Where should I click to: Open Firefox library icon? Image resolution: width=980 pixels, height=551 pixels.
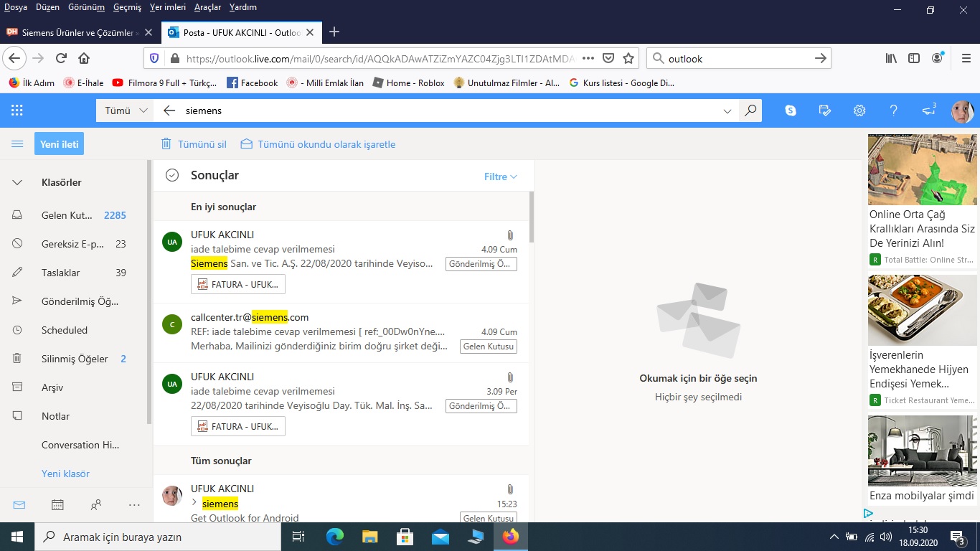(x=891, y=58)
